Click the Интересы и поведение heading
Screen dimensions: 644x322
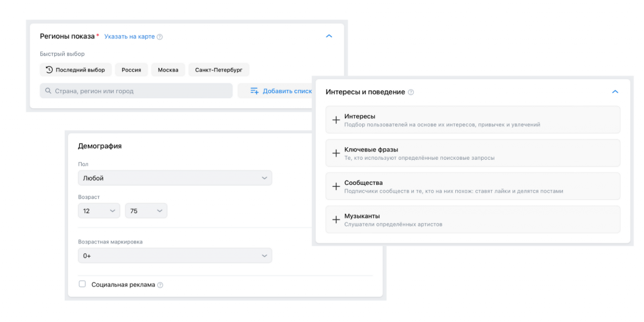pyautogui.click(x=365, y=92)
